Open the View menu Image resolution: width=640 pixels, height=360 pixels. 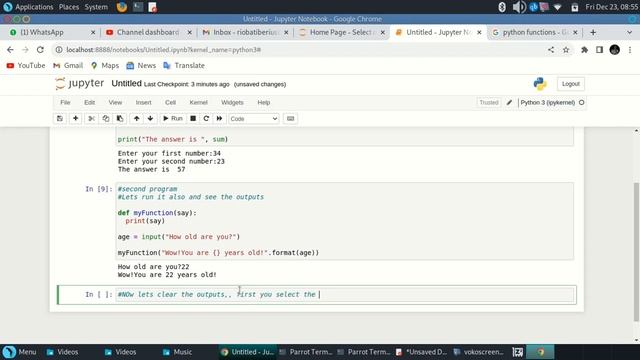pyautogui.click(x=115, y=102)
